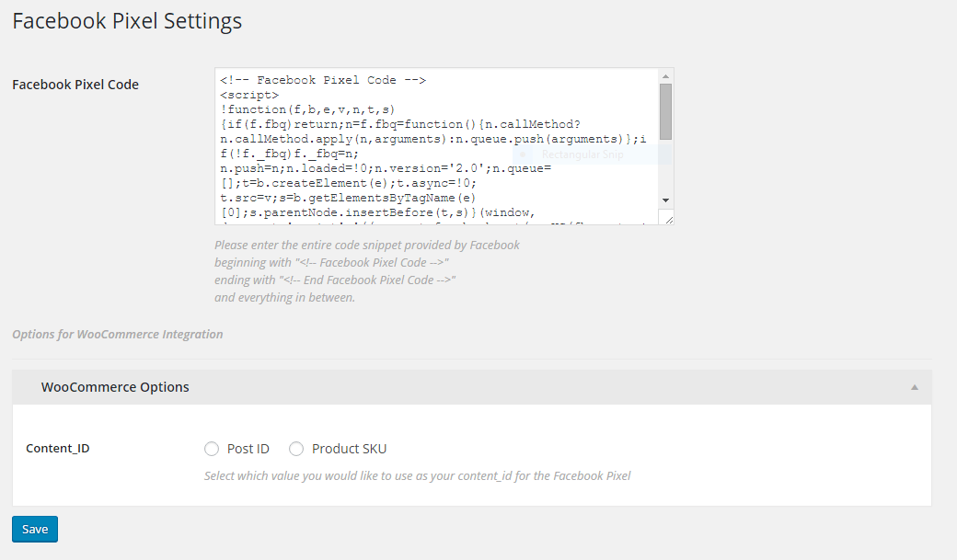Select the Post ID radio button
The image size is (957, 560).
(212, 449)
